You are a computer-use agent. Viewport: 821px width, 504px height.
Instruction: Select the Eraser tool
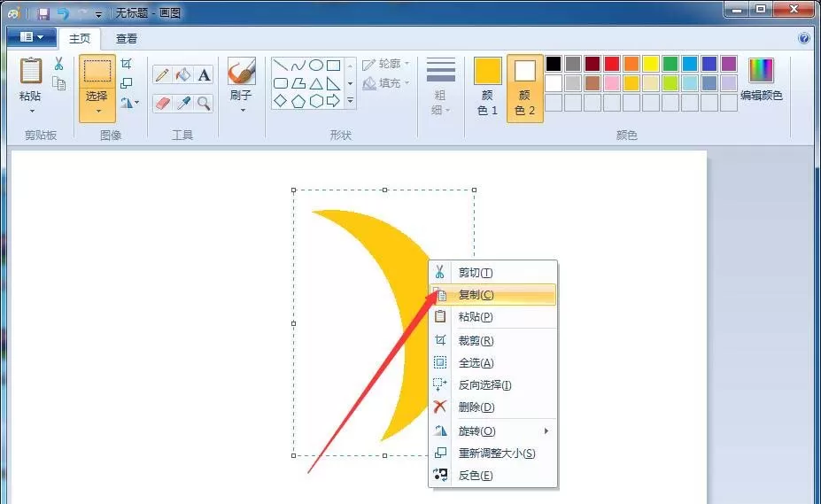pos(162,104)
